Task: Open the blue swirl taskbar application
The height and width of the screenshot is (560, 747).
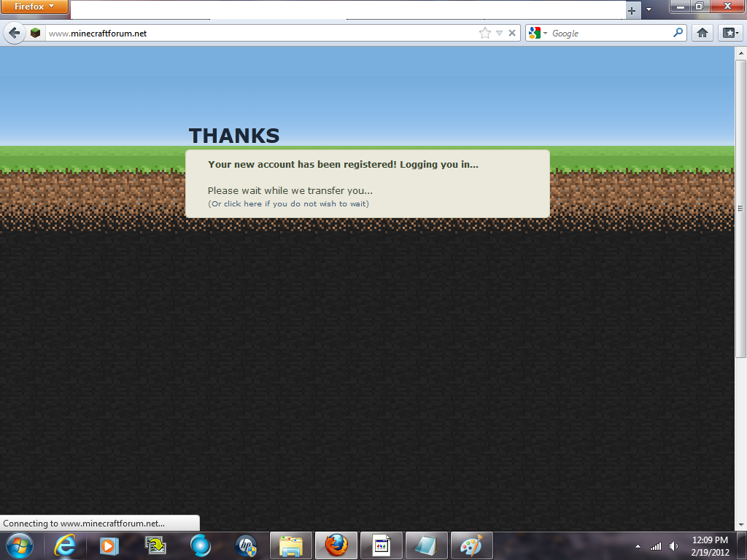Action: 201,545
